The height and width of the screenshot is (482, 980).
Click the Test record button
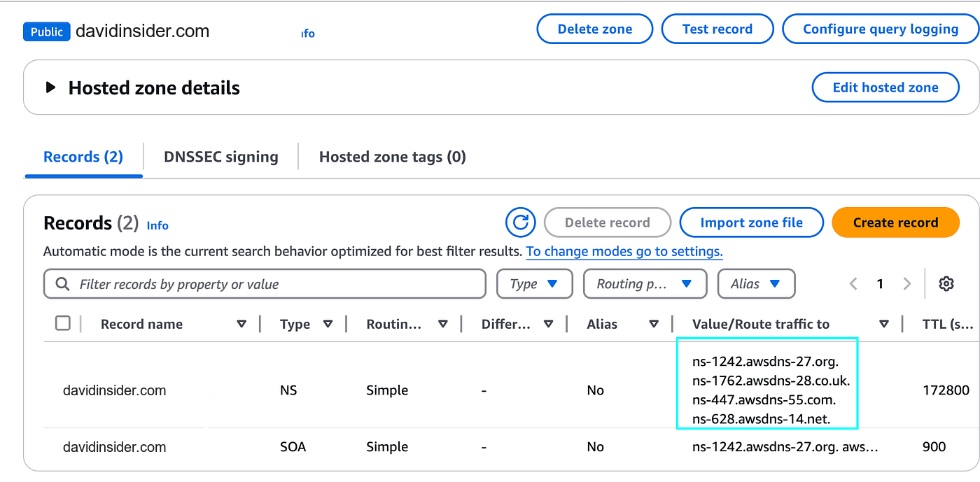[x=717, y=29]
